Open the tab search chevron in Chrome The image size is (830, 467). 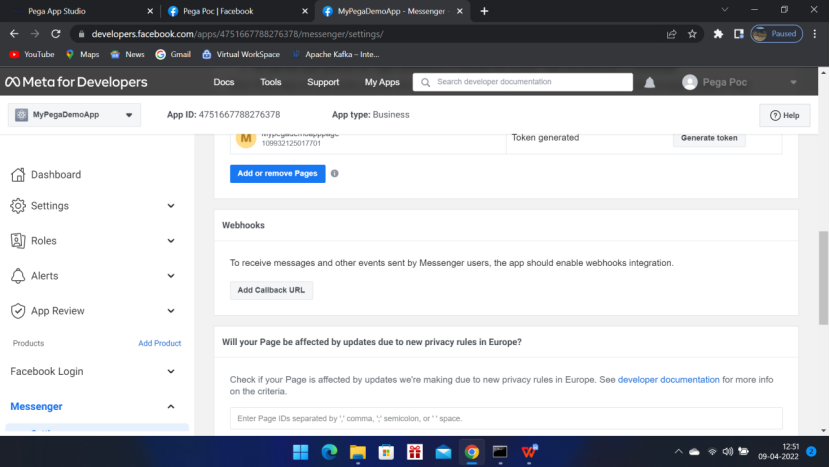tap(725, 10)
